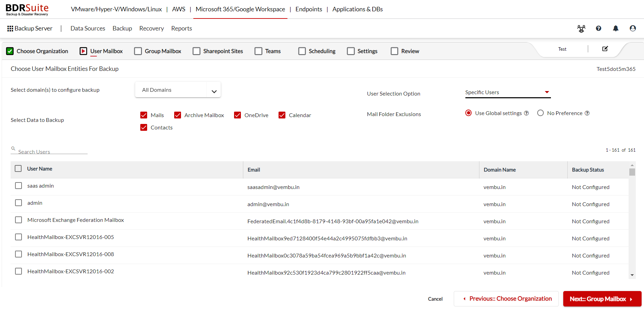This screenshot has width=644, height=315.
Task: Select the Use Global settings radio
Action: (x=468, y=113)
